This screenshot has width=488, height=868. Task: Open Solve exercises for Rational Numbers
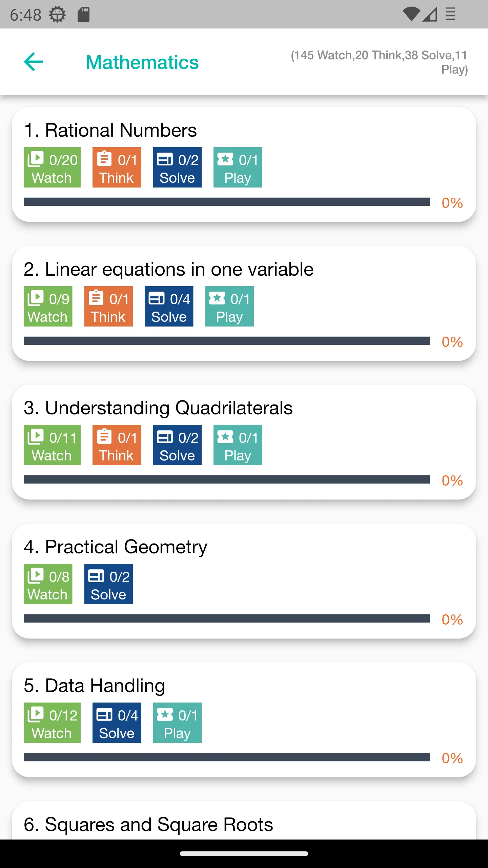point(177,167)
